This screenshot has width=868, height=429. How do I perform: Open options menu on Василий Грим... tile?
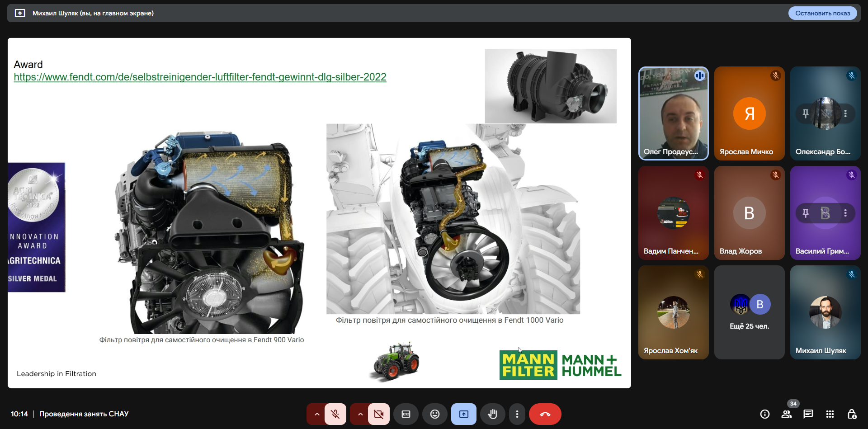click(845, 213)
